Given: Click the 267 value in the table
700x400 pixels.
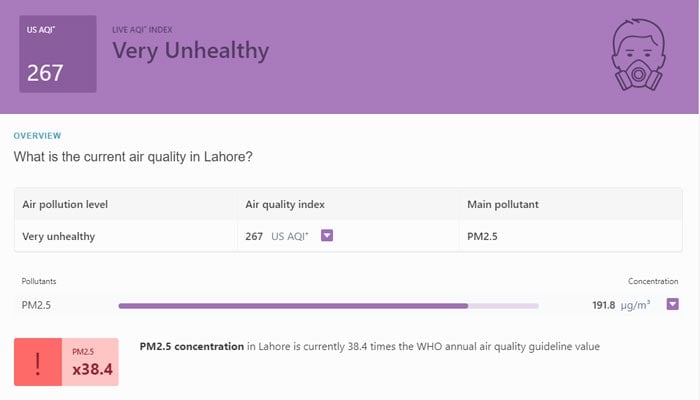Looking at the screenshot, I should coord(254,237).
